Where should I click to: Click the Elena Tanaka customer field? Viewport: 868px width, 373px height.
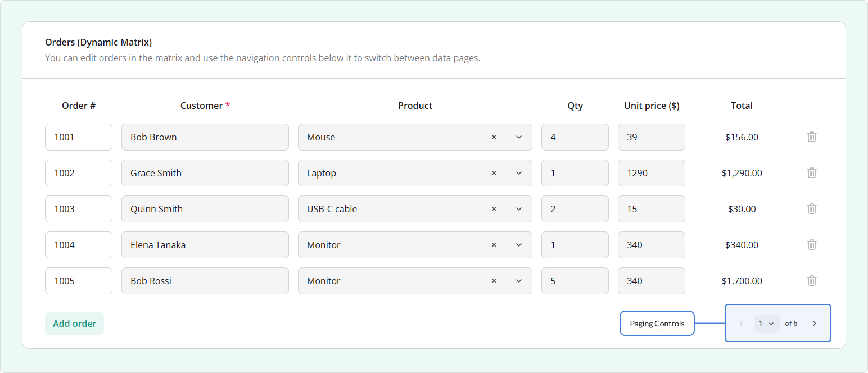coord(205,245)
